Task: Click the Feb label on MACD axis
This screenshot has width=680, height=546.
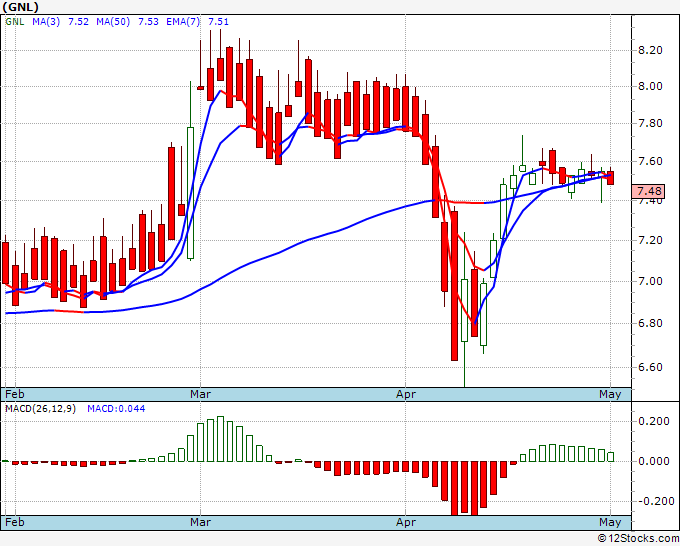Action: [x=15, y=522]
